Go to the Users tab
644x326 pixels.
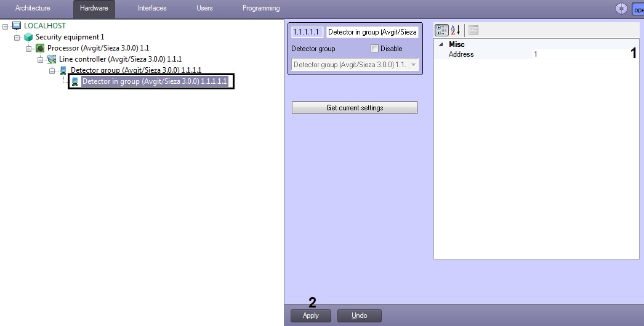coord(204,8)
